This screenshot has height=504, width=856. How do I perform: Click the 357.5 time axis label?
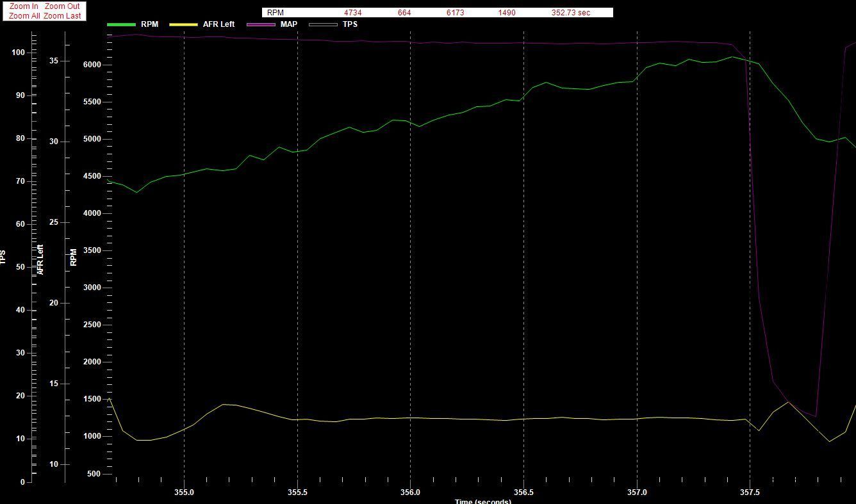coord(750,492)
